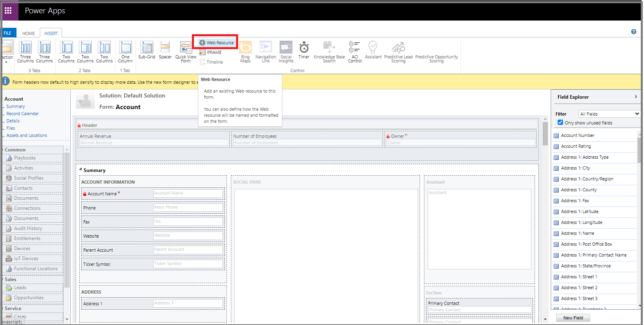Click the information icon in yellow banner
The image size is (644, 325).
pos(6,81)
